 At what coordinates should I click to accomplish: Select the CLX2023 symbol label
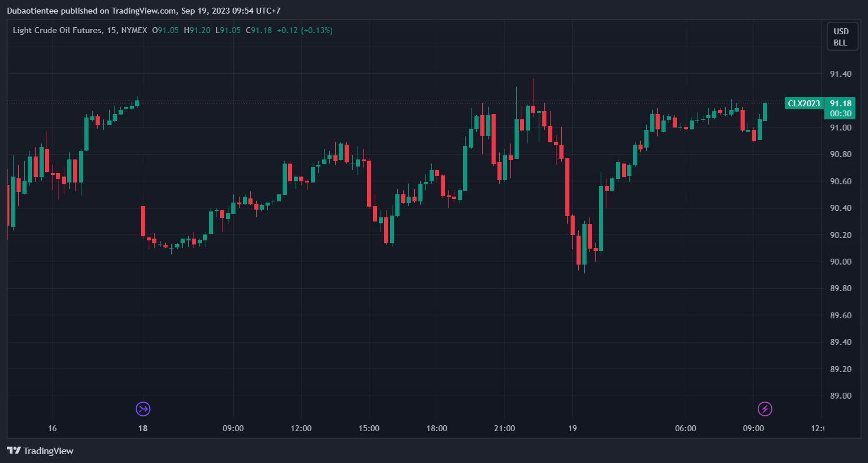[x=804, y=103]
